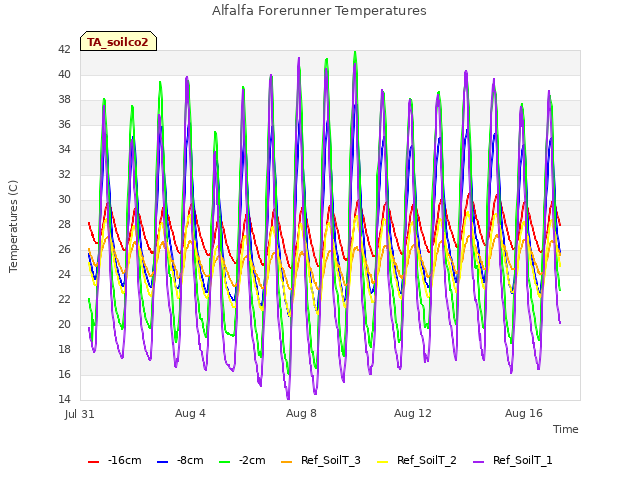Click the 26 y-axis tick label
This screenshot has width=640, height=480.
coord(64,249)
